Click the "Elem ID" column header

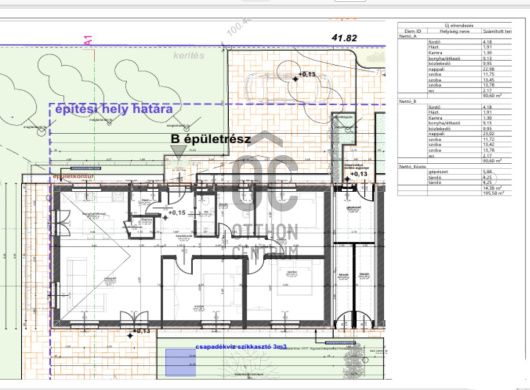click(x=413, y=31)
